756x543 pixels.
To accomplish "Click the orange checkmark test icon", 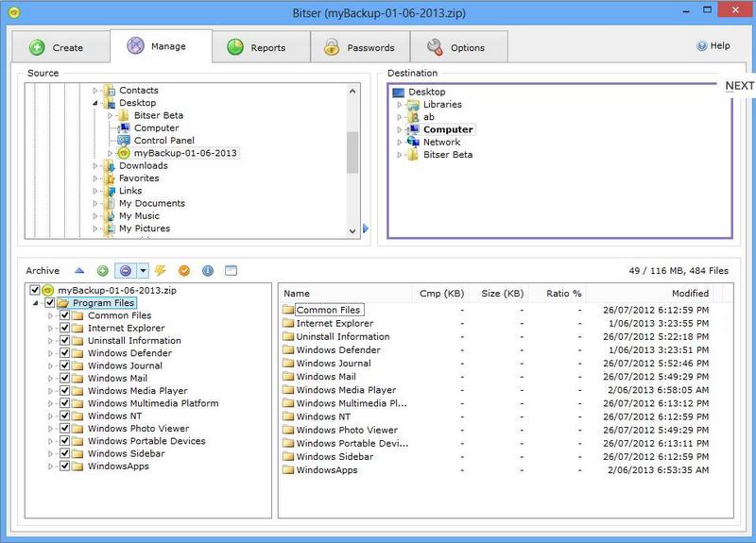I will click(x=184, y=271).
